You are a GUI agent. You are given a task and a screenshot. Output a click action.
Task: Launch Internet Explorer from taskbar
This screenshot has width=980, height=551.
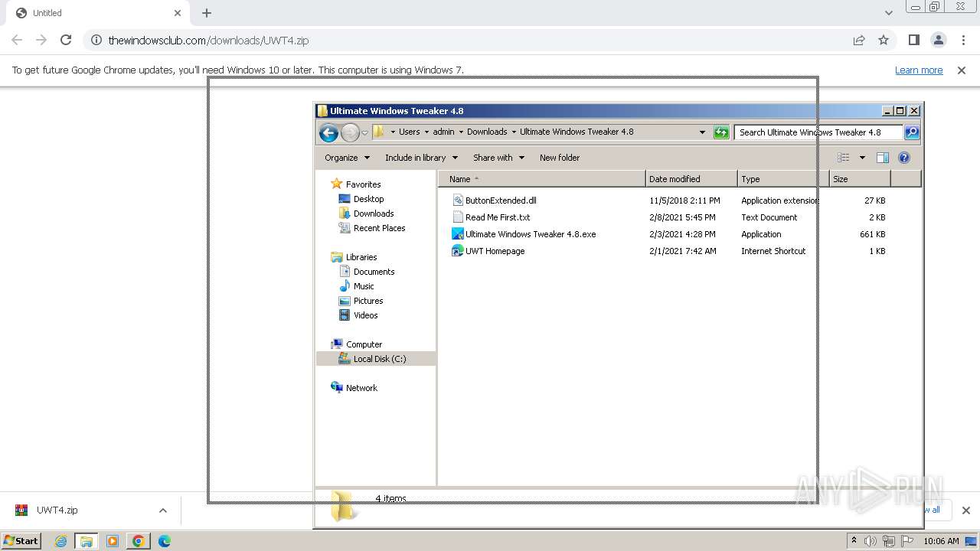coord(60,541)
